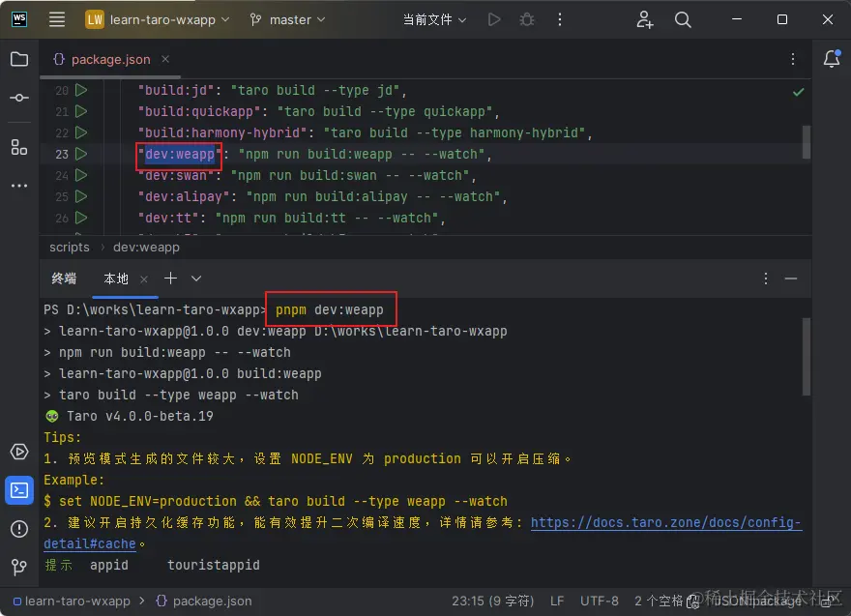Click line number 23 in gutter
Screen dimensions: 851x616
pyautogui.click(x=62, y=154)
